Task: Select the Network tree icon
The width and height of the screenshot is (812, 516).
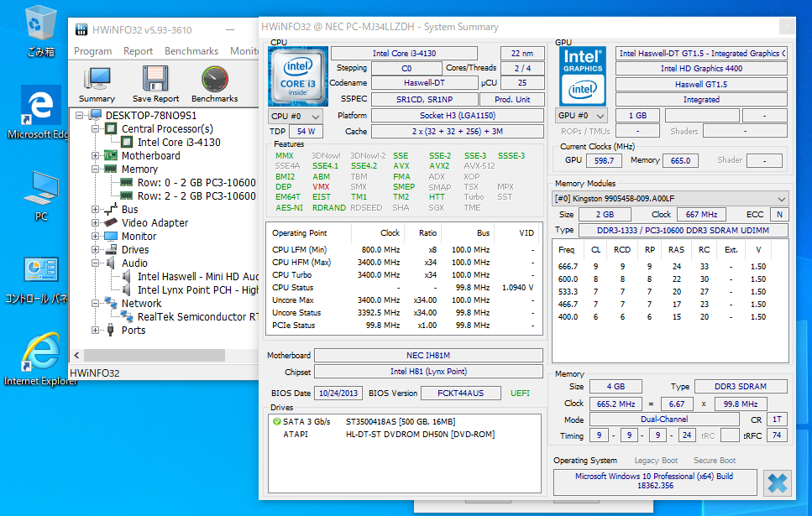Action: click(x=110, y=302)
